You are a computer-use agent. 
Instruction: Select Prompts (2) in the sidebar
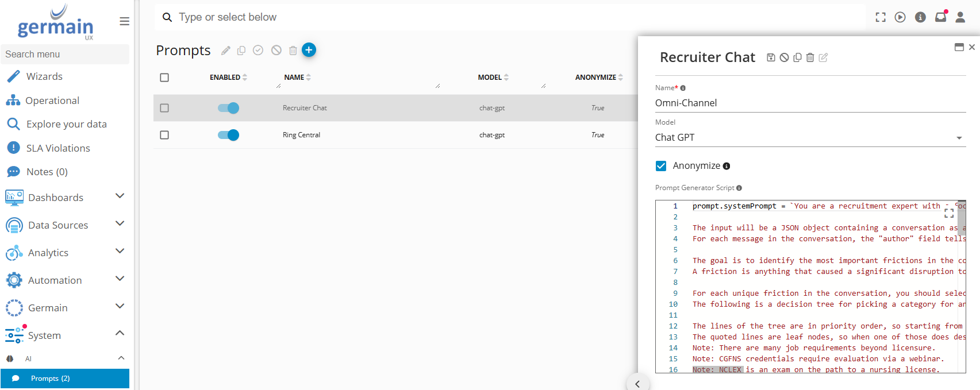tap(50, 379)
